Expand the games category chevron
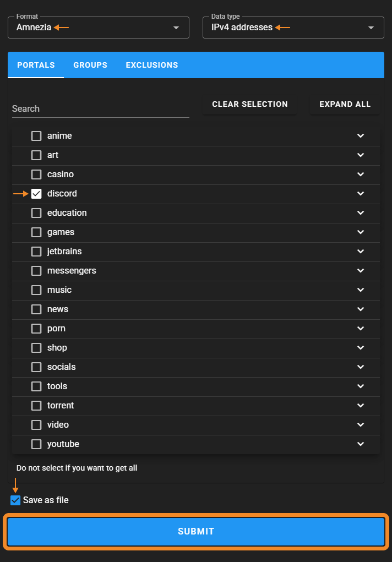The width and height of the screenshot is (392, 562). [x=361, y=232]
